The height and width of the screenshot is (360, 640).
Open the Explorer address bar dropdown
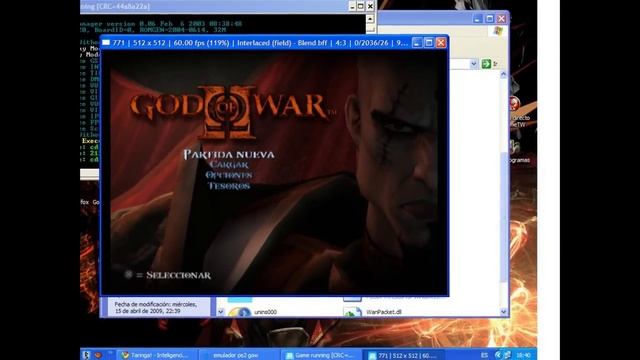click(x=473, y=64)
